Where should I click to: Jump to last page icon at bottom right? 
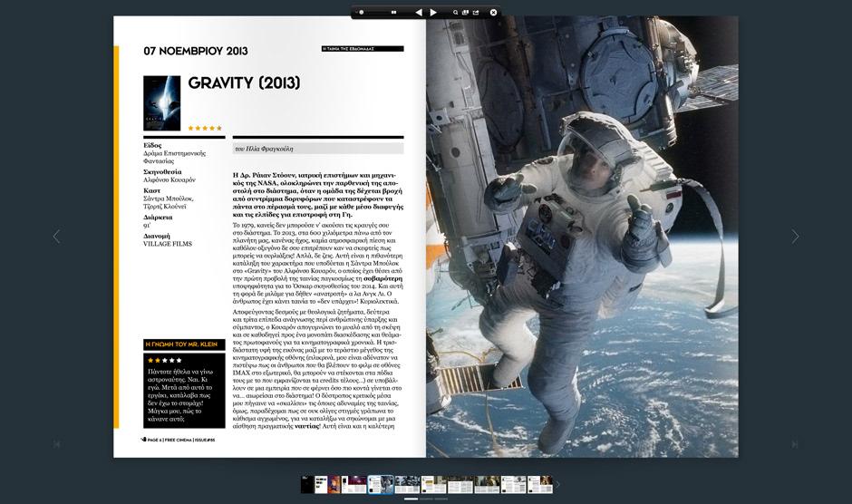795,444
